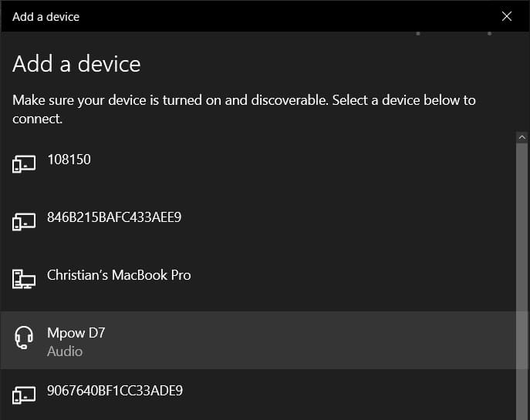Viewport: 530px width, 420px height.
Task: Select device 846B215BAFC433AEE9 to connect
Action: pos(258,222)
